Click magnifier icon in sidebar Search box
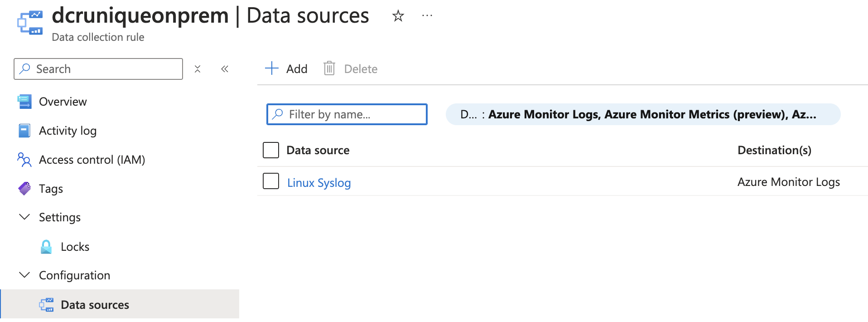868x322 pixels. pos(25,68)
